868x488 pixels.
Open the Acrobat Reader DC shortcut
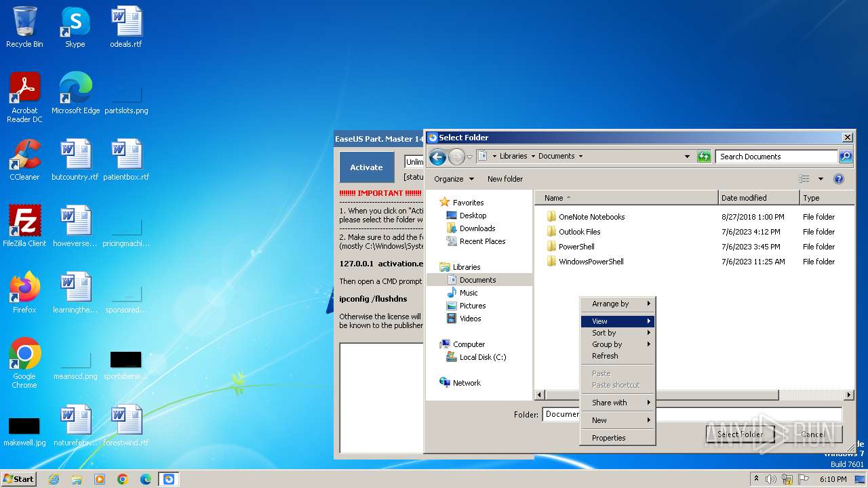24,98
